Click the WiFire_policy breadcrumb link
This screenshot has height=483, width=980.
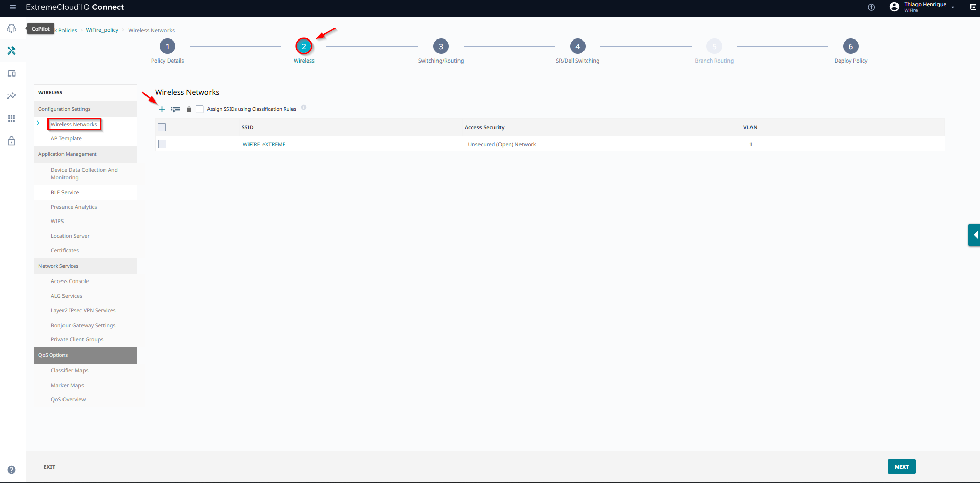(102, 30)
